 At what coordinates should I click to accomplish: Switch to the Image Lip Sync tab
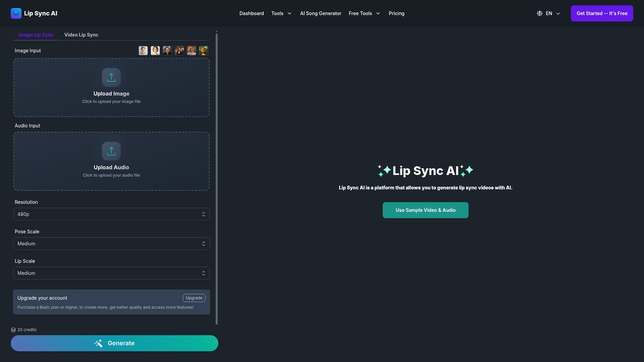pos(36,35)
